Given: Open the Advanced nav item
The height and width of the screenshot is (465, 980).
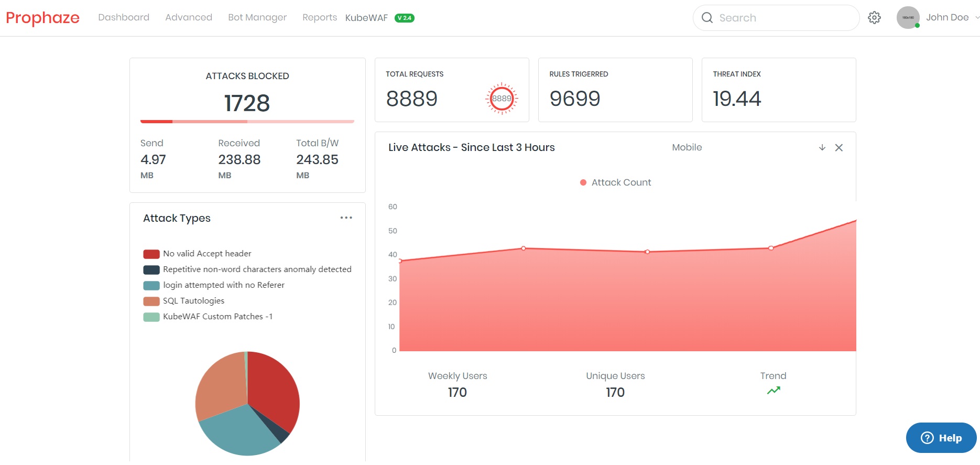Looking at the screenshot, I should pos(189,17).
